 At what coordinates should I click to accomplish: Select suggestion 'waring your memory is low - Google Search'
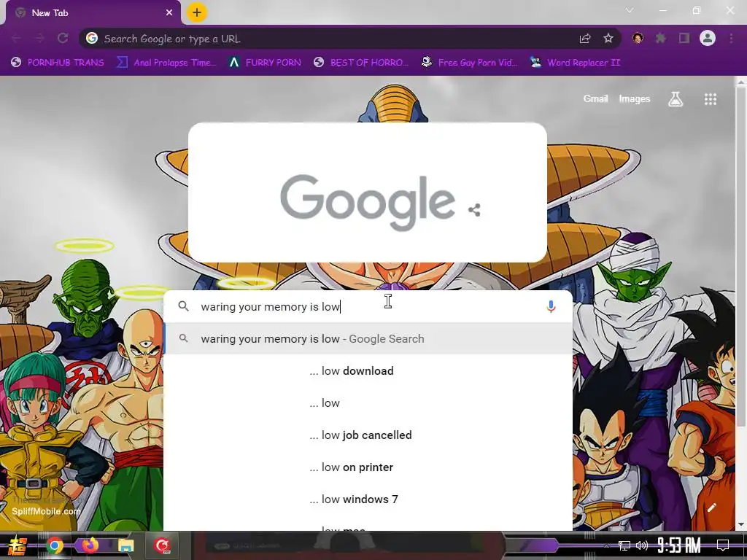(368, 338)
